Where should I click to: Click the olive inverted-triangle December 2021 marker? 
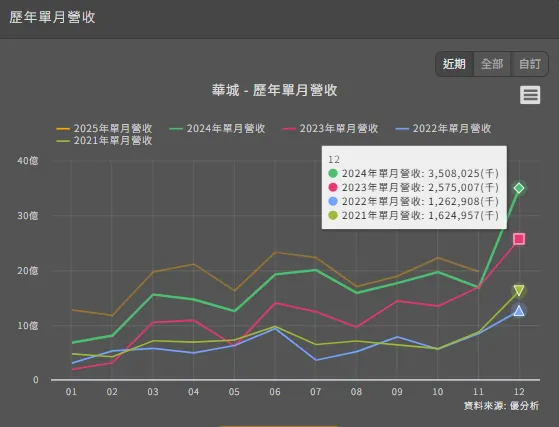(519, 290)
